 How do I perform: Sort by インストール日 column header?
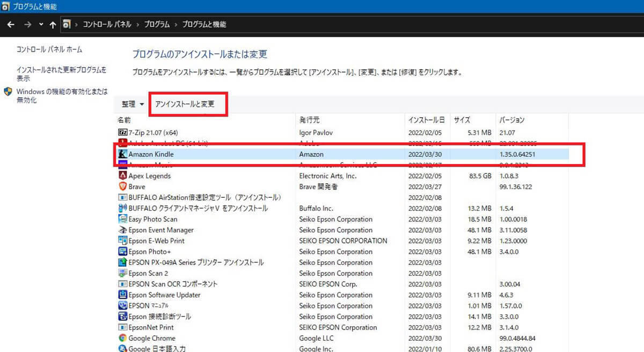pyautogui.click(x=426, y=120)
